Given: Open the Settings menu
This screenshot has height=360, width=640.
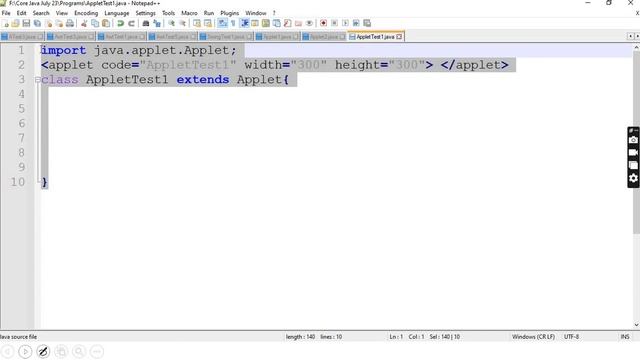Looking at the screenshot, I should [x=145, y=13].
